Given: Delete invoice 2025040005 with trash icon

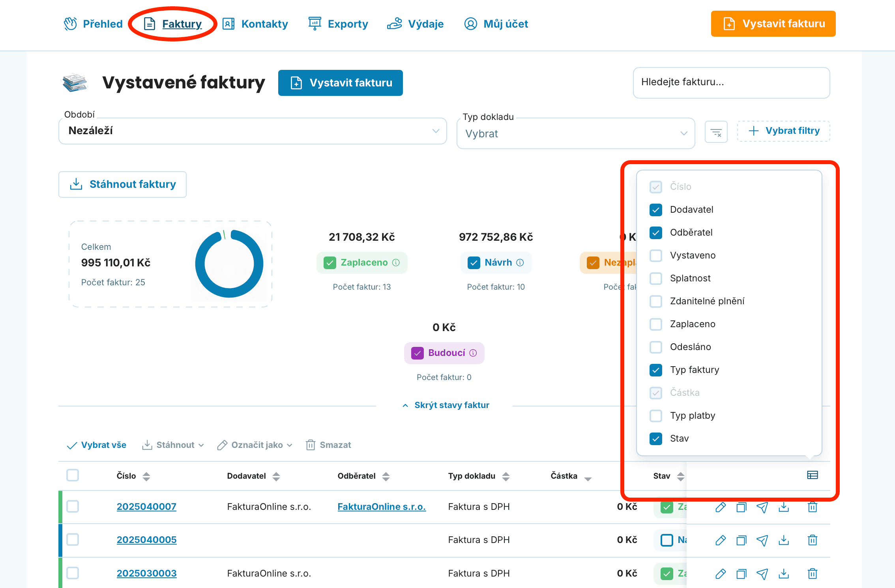Looking at the screenshot, I should click(812, 540).
